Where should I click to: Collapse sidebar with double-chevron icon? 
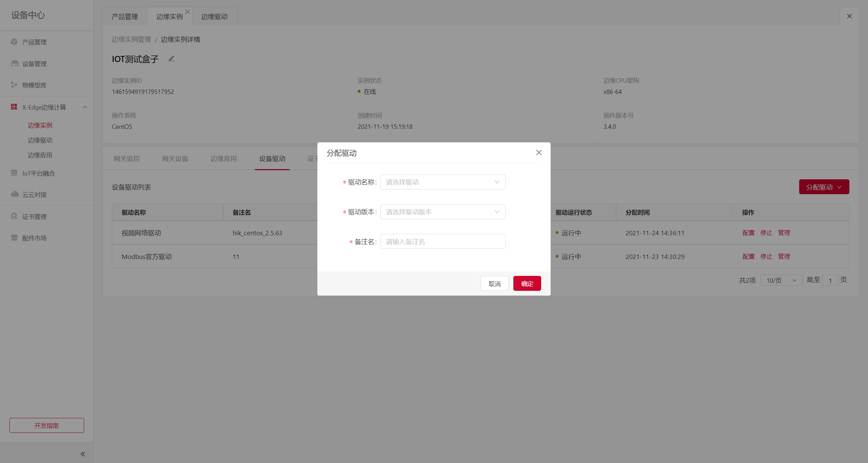[x=83, y=454]
